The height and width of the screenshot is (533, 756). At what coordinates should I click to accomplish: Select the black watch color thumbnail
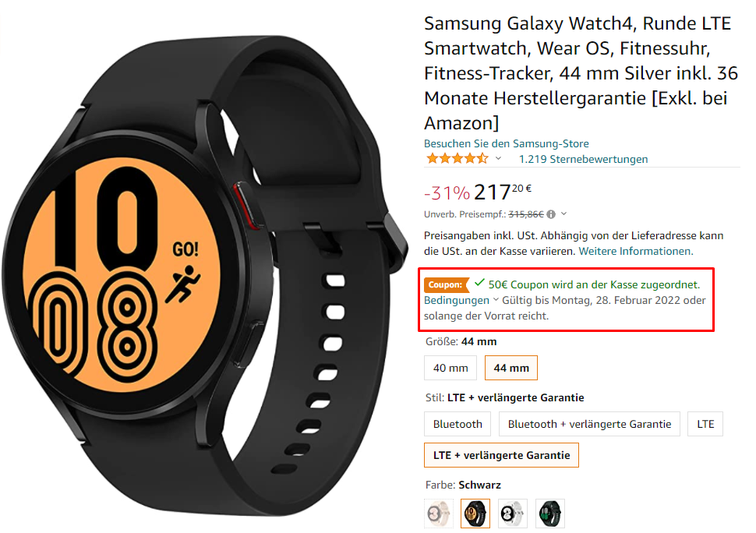click(x=475, y=514)
